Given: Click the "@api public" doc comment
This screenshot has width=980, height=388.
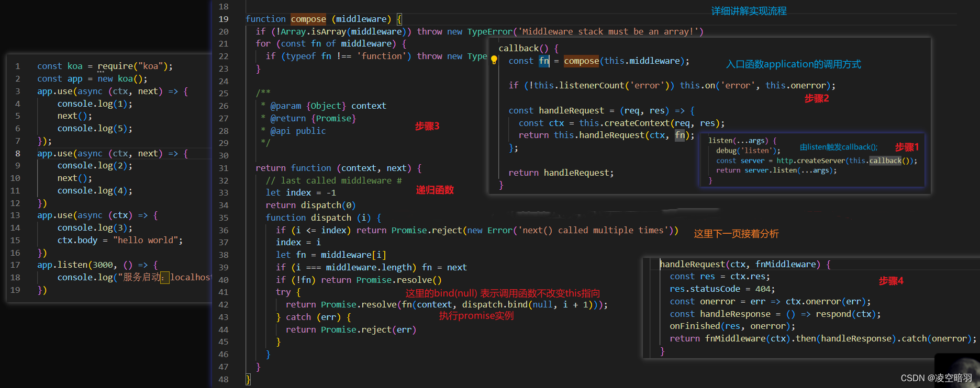Looking at the screenshot, I should [298, 131].
